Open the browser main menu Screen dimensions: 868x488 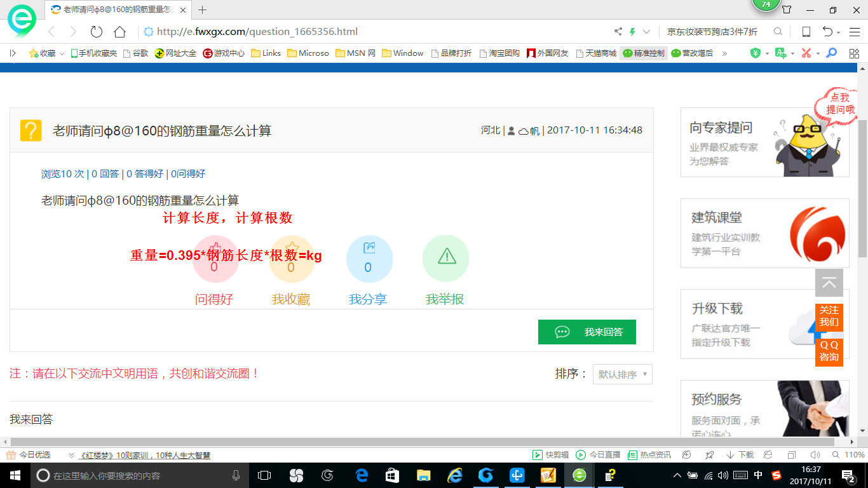(853, 32)
